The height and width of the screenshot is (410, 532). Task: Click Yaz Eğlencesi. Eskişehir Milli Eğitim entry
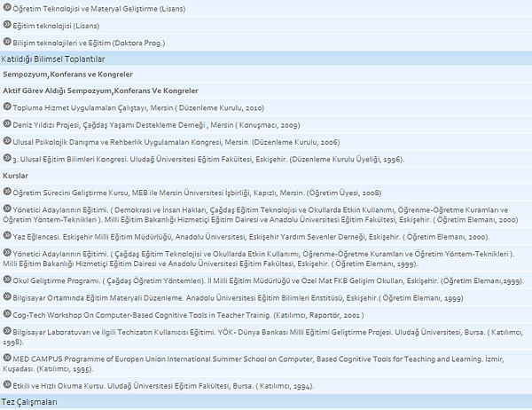coord(251,237)
